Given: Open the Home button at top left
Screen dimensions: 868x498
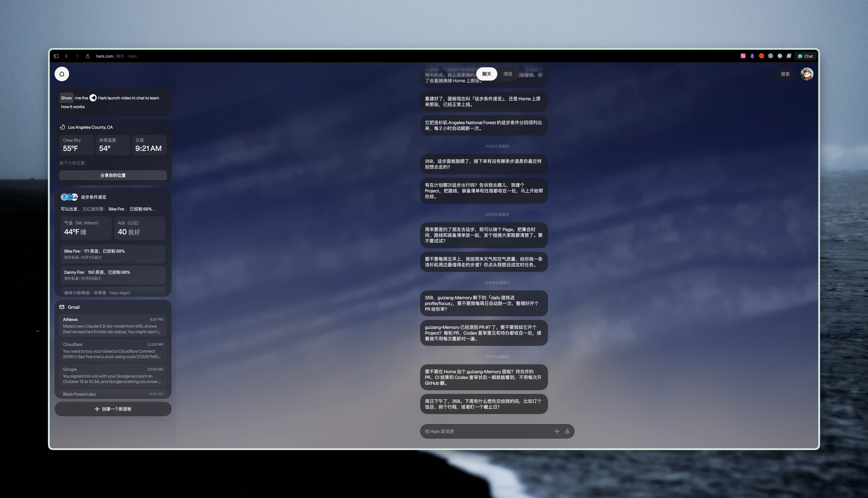Looking at the screenshot, I should click(62, 74).
